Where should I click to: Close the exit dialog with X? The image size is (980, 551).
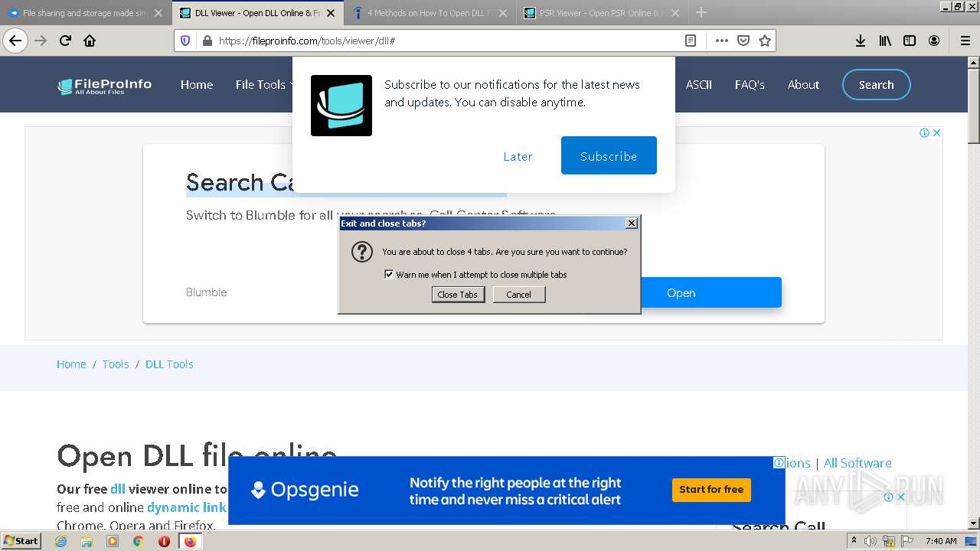[631, 223]
